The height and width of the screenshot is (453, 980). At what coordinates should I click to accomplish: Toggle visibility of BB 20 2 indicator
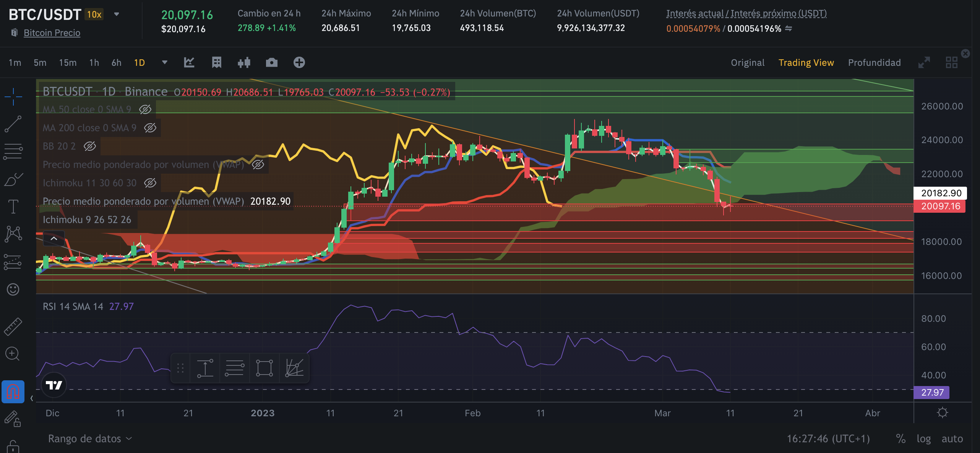[x=90, y=146]
